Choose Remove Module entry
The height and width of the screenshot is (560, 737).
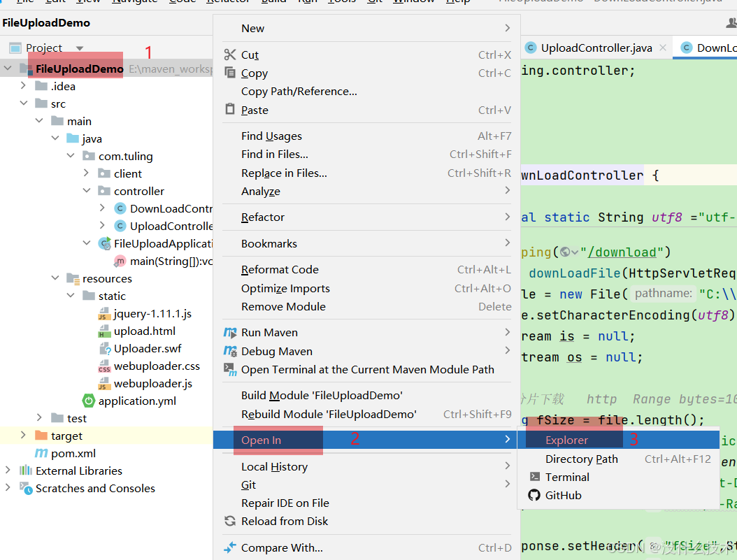tap(366, 307)
